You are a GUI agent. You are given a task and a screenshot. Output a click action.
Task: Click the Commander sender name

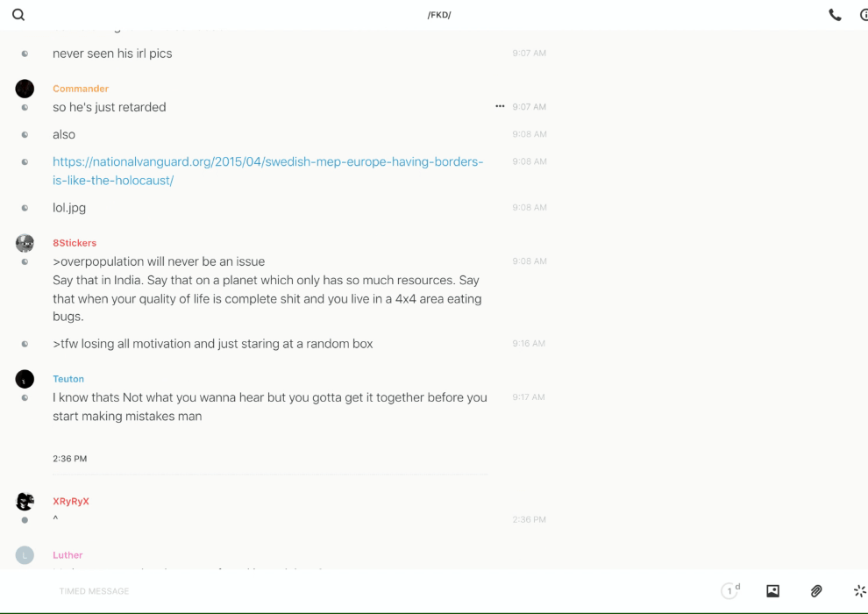tap(81, 89)
